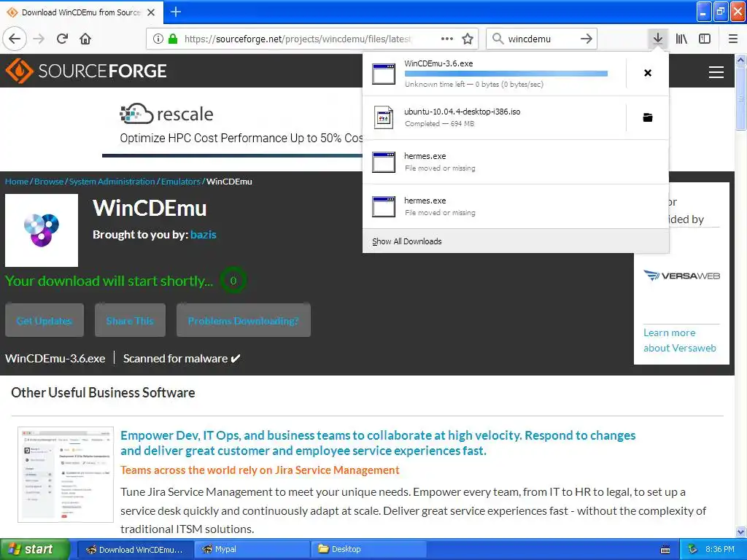Open the Browse breadcrumb link

tap(49, 182)
